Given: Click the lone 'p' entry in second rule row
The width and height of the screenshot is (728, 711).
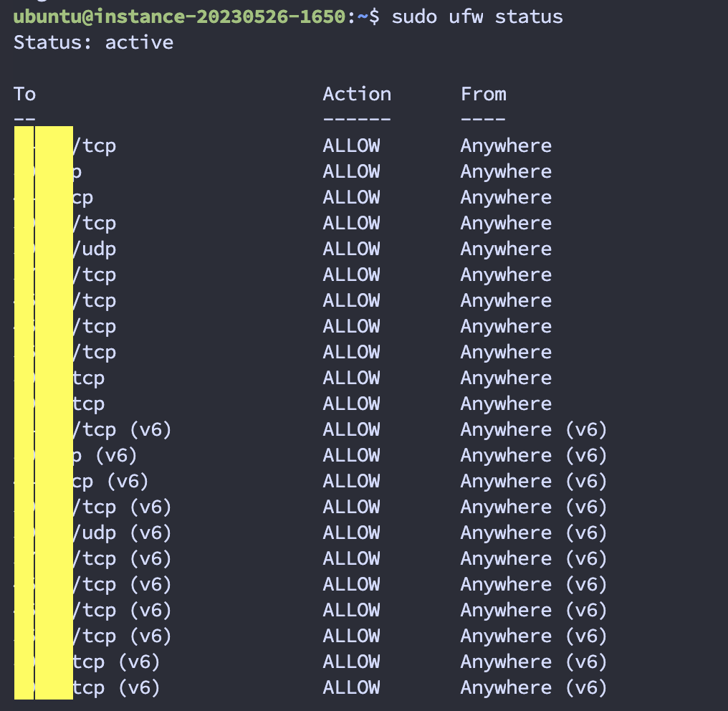Looking at the screenshot, I should (x=77, y=172).
